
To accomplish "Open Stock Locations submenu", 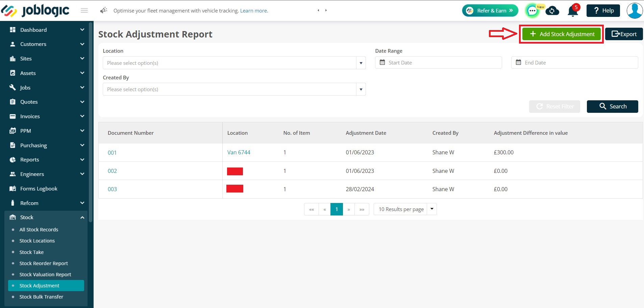I will 37,241.
